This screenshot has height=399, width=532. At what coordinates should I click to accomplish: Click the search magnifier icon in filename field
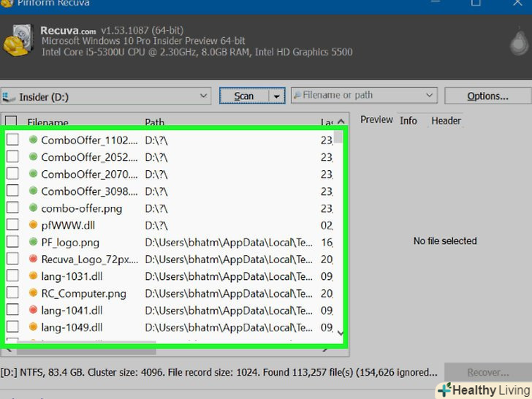[297, 95]
